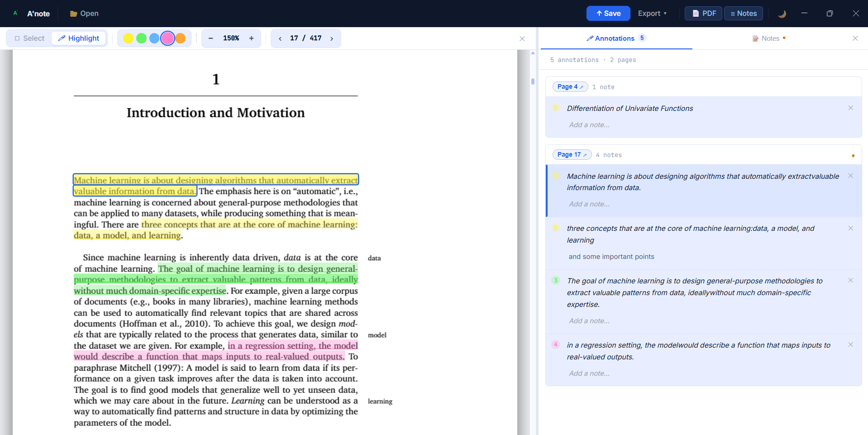Toggle the Notes panel view
Screen dimensions: 868x435
[744, 14]
